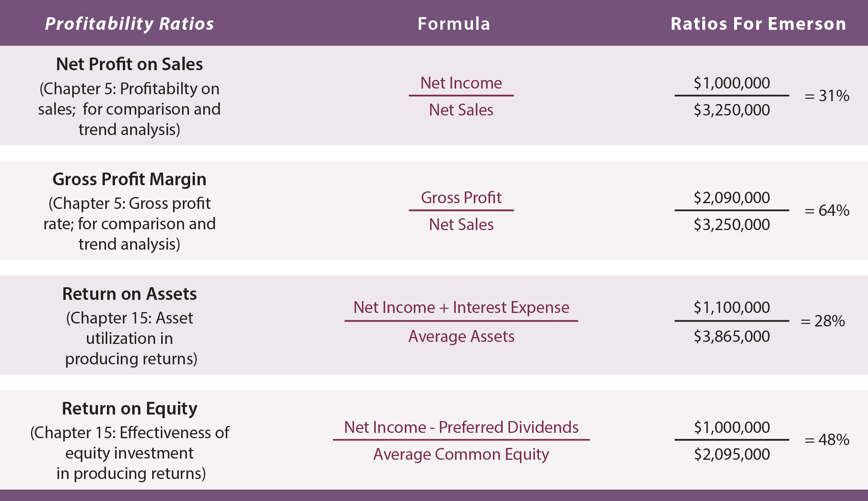Select the Gross Profit Margin title
Viewport: 868px width, 501px height.
[129, 179]
